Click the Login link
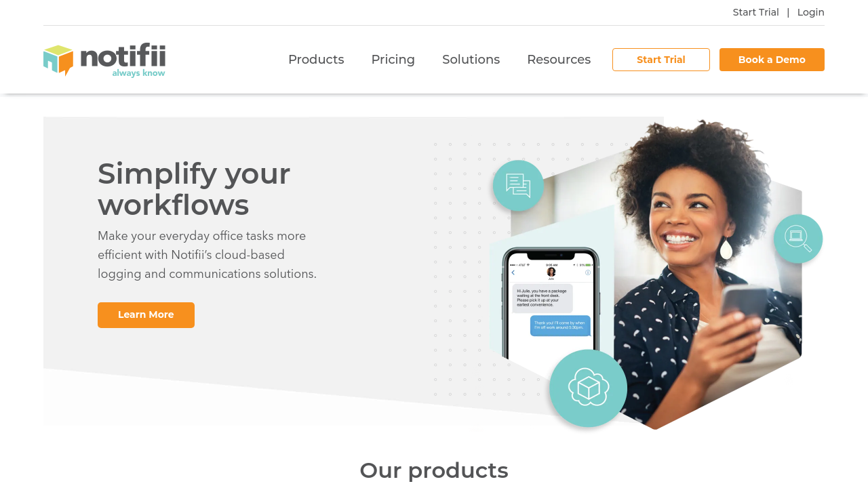The width and height of the screenshot is (868, 488). tap(811, 12)
